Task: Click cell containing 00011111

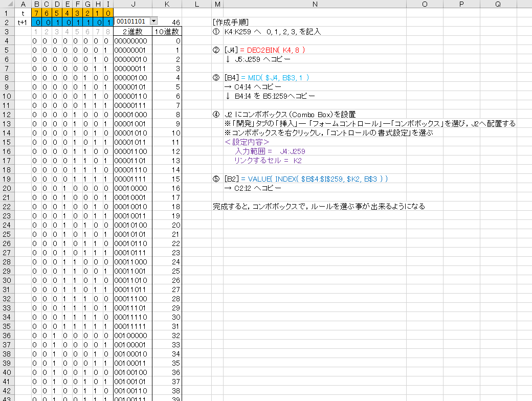Action: click(x=132, y=326)
